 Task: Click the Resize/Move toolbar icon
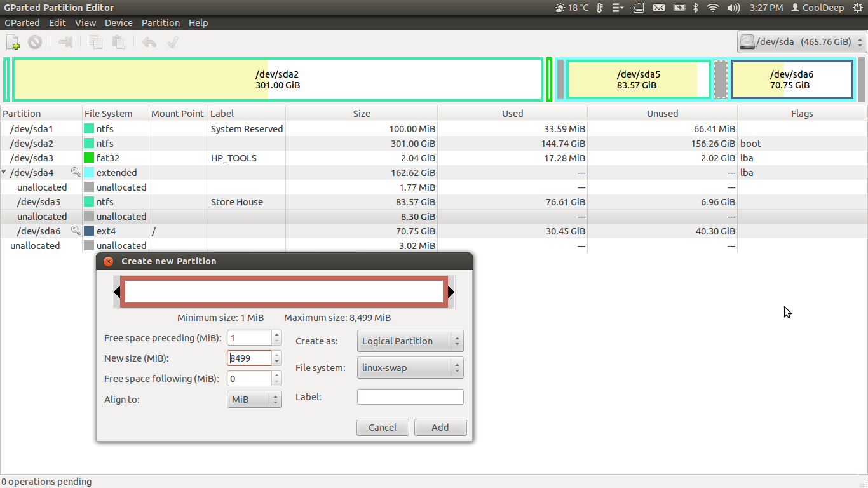coord(65,43)
